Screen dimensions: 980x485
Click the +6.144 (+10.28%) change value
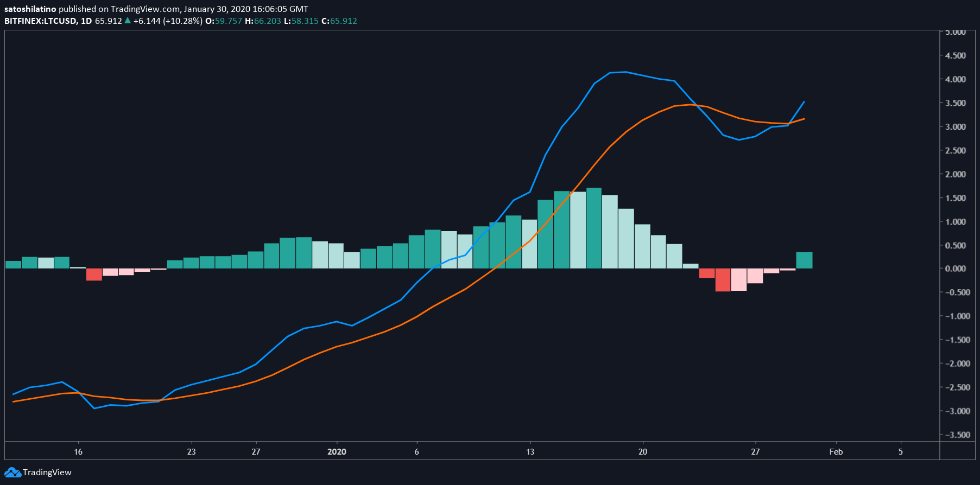pos(168,21)
